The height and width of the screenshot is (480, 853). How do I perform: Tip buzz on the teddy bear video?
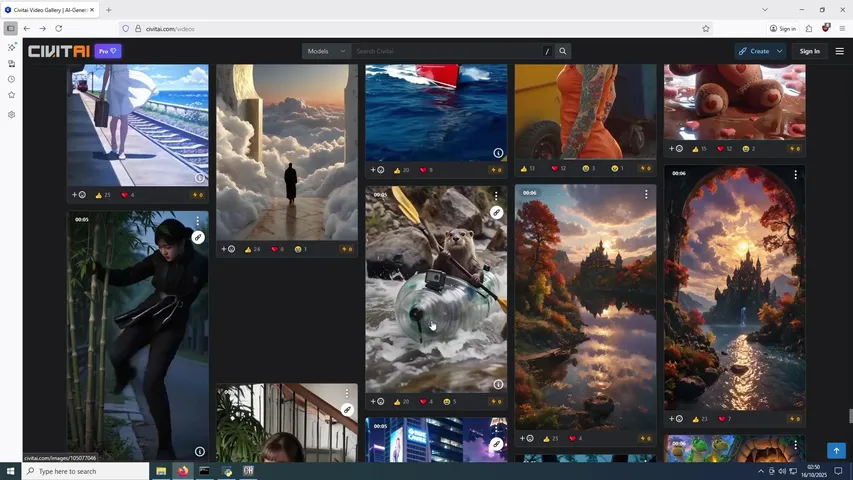(x=794, y=149)
